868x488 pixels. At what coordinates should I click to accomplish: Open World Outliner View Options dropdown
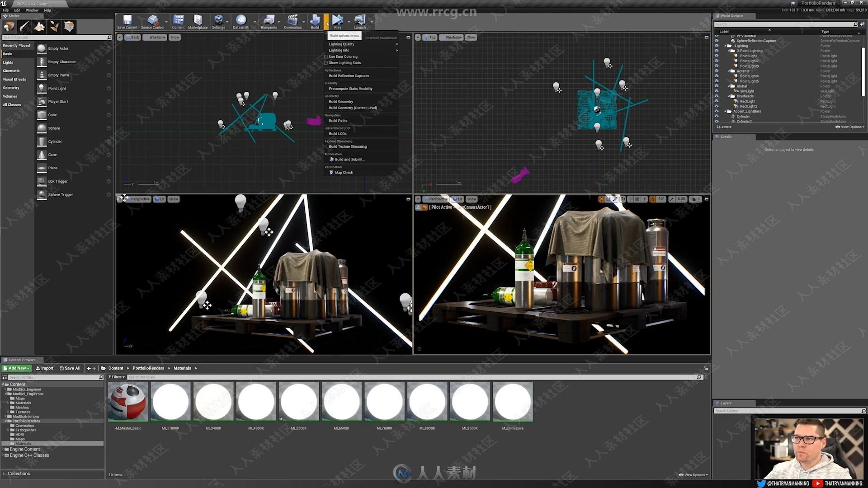pos(850,127)
